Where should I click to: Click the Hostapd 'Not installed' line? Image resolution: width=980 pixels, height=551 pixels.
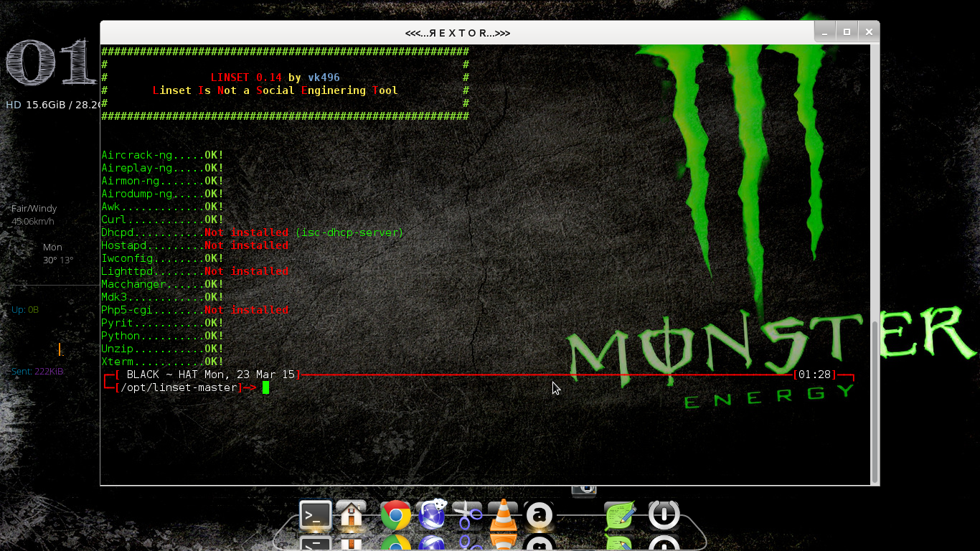click(x=195, y=245)
